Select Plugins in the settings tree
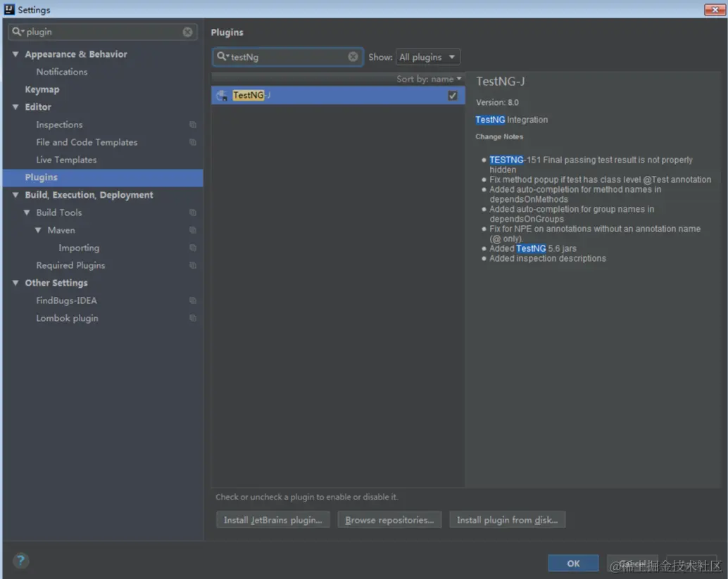This screenshot has width=728, height=579. (x=103, y=178)
